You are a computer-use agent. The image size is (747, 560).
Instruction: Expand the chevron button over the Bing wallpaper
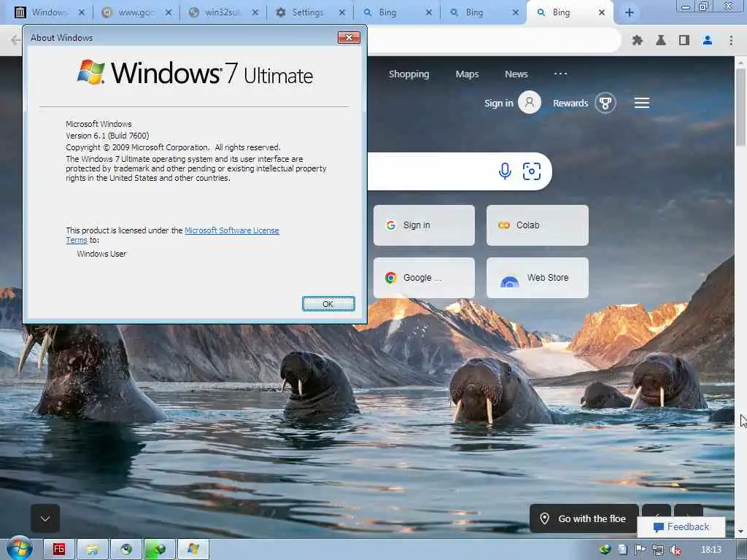point(45,518)
